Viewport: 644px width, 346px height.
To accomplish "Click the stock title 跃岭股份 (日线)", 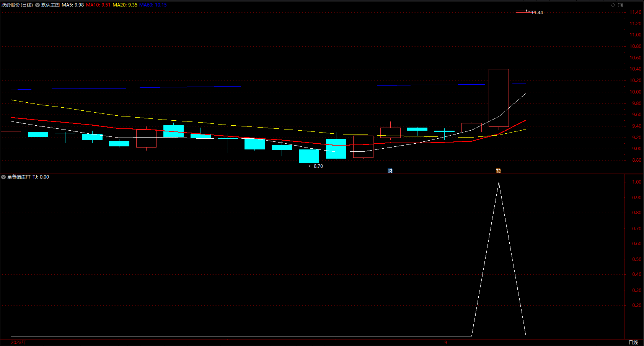I will pos(17,5).
